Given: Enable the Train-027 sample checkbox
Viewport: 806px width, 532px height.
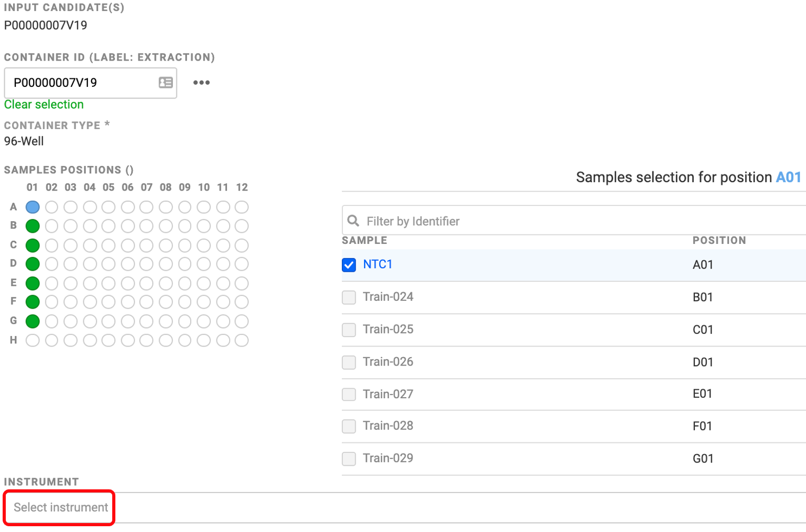Looking at the screenshot, I should click(x=349, y=395).
